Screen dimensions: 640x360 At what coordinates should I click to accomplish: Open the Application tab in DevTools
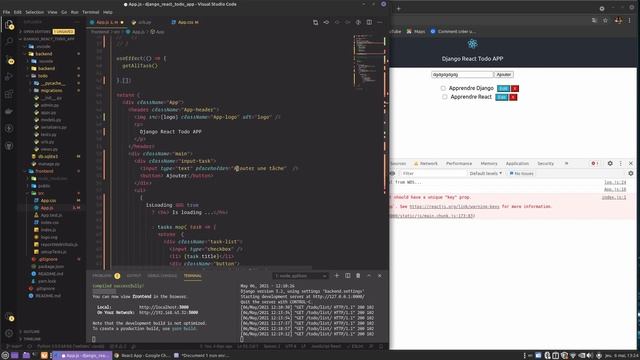click(x=517, y=163)
